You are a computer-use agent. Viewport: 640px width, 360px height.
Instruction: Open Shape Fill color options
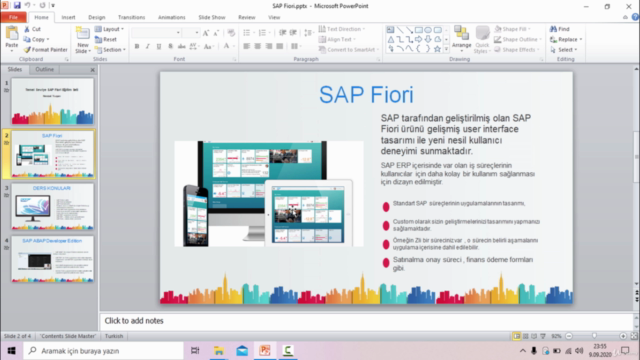pyautogui.click(x=513, y=29)
